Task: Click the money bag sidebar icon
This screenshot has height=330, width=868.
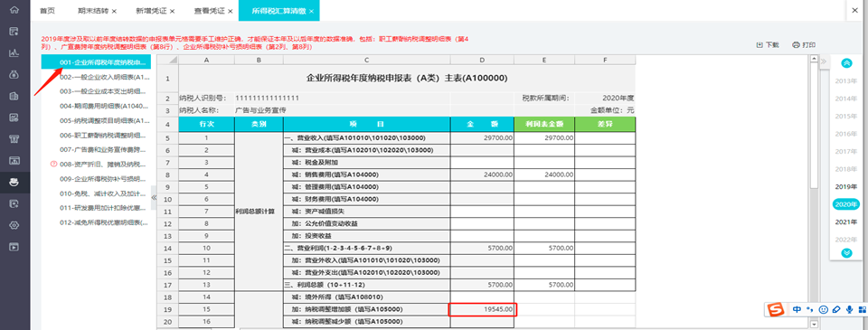Action: [14, 74]
